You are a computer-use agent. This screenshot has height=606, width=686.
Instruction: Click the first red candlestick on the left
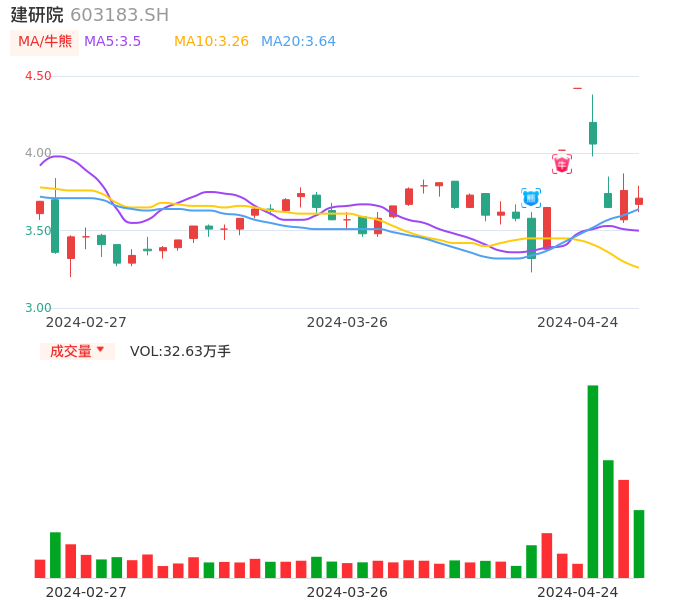coord(40,207)
